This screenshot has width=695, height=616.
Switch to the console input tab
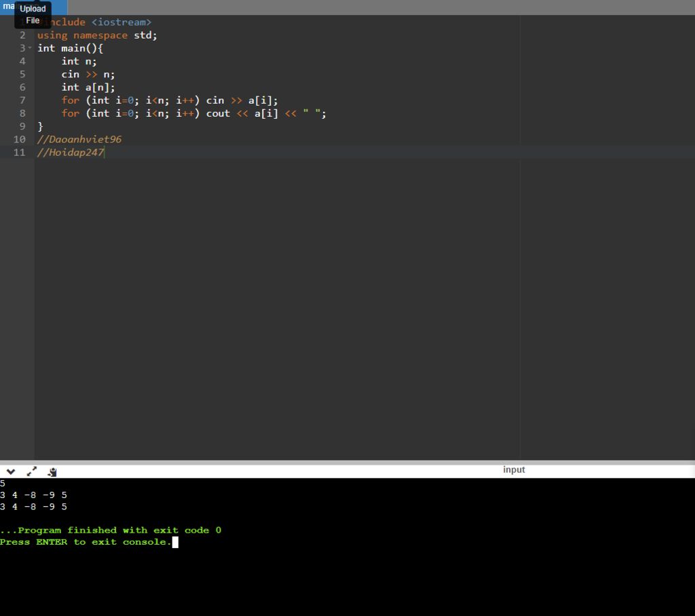[x=514, y=469]
